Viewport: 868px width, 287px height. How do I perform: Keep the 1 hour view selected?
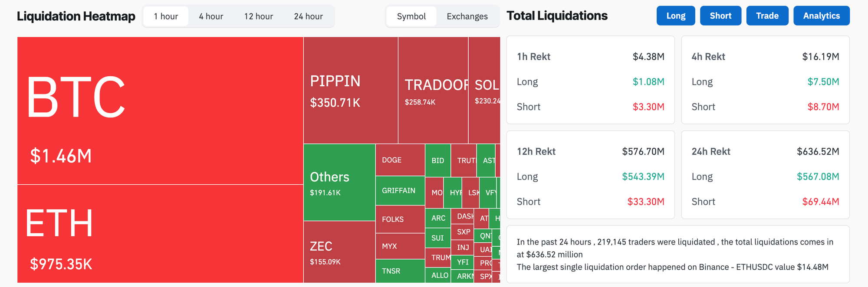click(166, 16)
